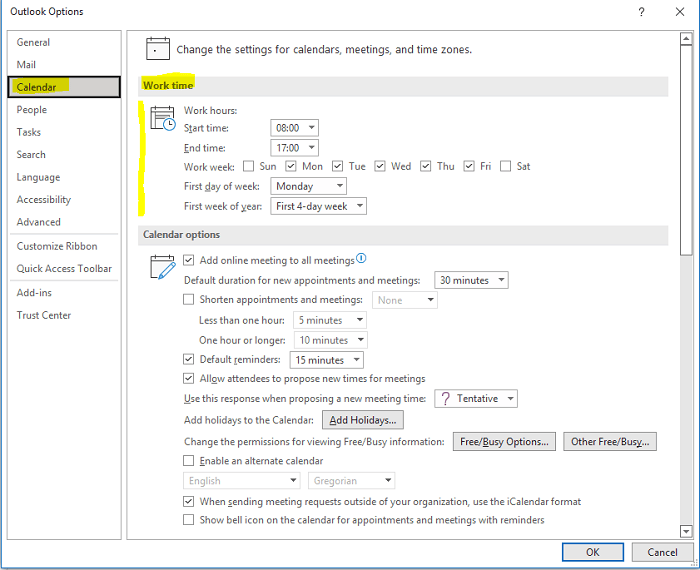This screenshot has height=570, width=700.
Task: Uncheck the Wed work week checkbox
Action: [x=380, y=166]
